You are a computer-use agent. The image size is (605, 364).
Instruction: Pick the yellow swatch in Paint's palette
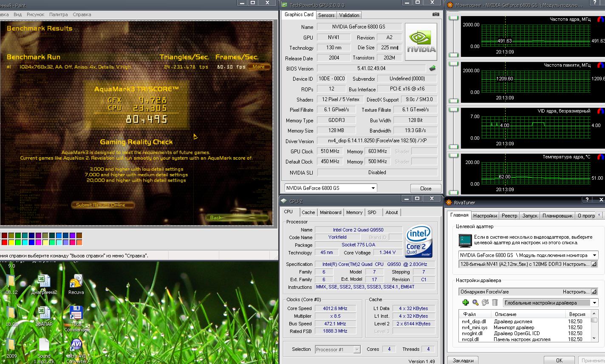point(11,243)
